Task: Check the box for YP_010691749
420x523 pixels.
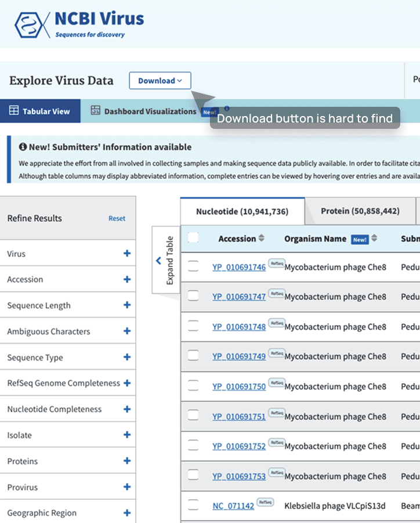Action: [193, 355]
